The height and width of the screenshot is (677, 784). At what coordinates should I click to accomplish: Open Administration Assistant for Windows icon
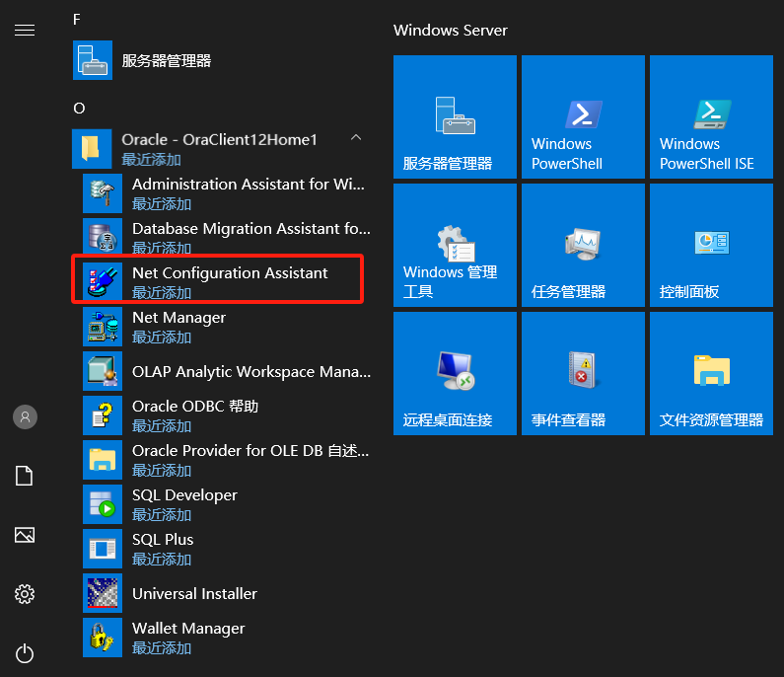coord(103,193)
